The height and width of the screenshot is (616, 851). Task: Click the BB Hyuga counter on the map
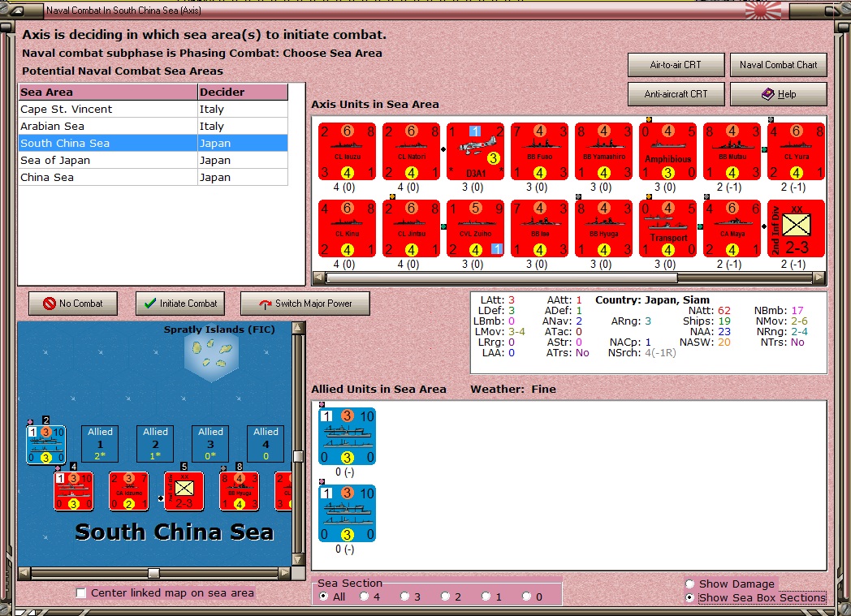pyautogui.click(x=240, y=491)
